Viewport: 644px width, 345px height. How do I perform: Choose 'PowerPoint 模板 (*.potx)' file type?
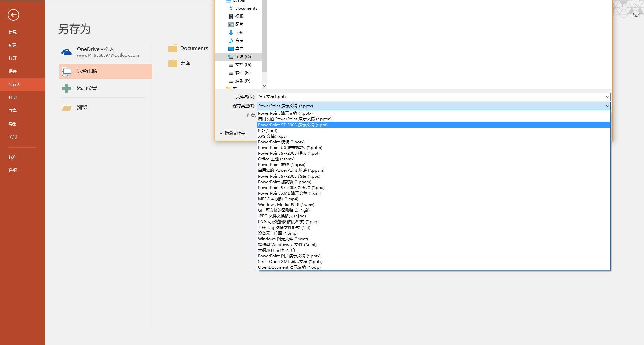point(433,142)
